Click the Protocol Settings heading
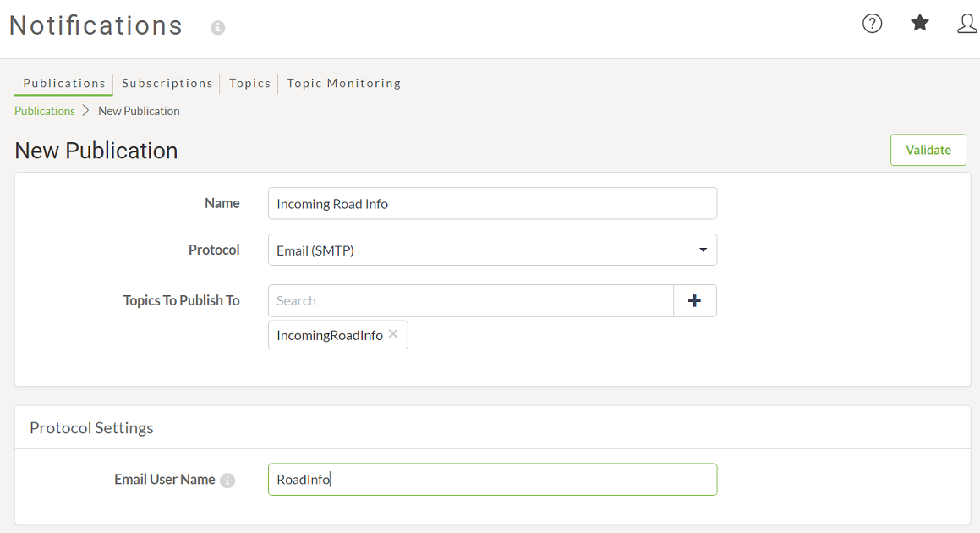 91,428
